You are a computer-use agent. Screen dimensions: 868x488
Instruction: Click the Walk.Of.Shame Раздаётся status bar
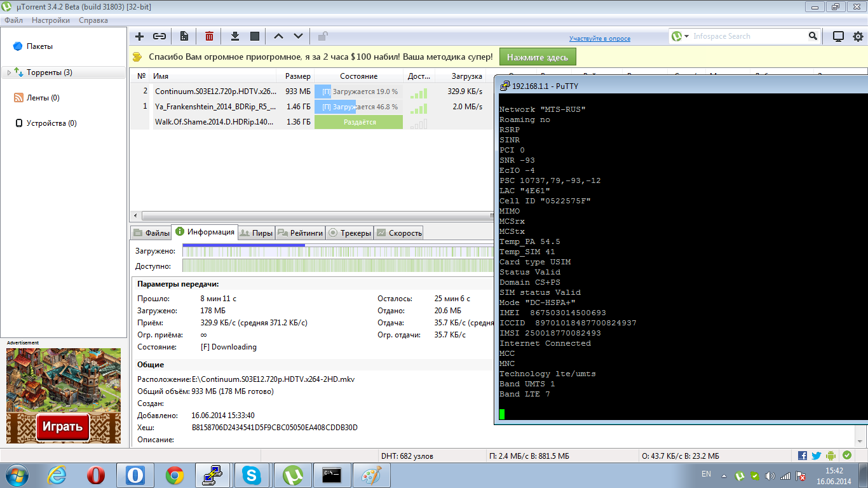(x=358, y=122)
